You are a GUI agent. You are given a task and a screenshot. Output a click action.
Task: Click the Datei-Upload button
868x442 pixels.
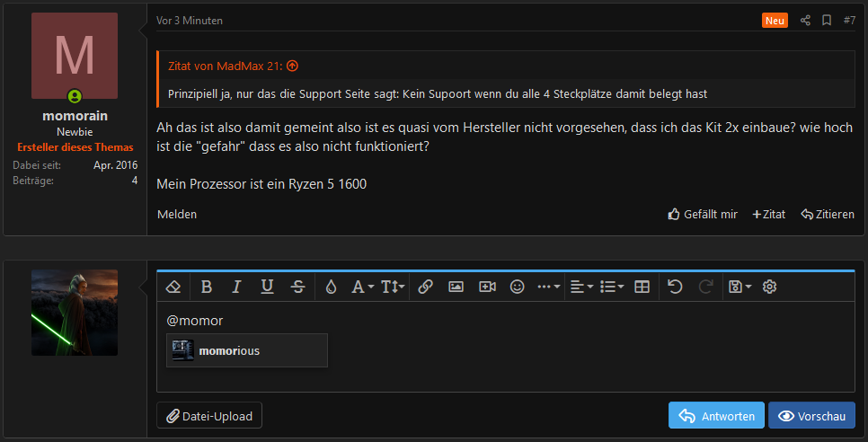point(209,415)
